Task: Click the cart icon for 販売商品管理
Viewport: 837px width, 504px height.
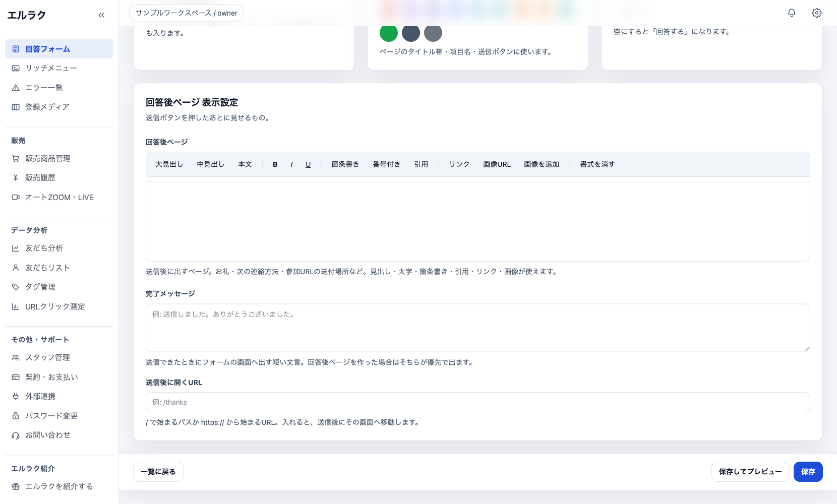Action: click(x=16, y=158)
